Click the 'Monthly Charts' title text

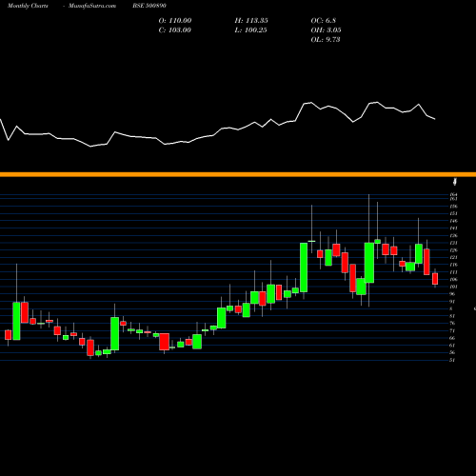(28, 6)
